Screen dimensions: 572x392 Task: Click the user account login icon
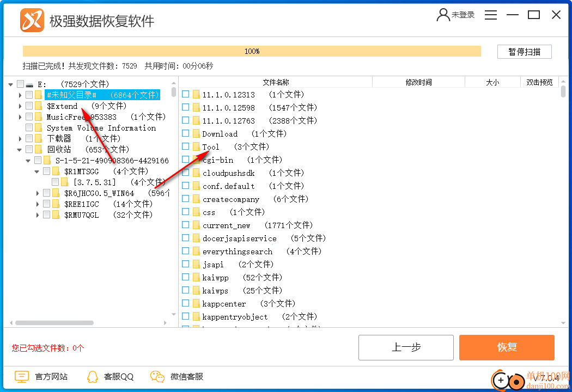click(x=443, y=15)
